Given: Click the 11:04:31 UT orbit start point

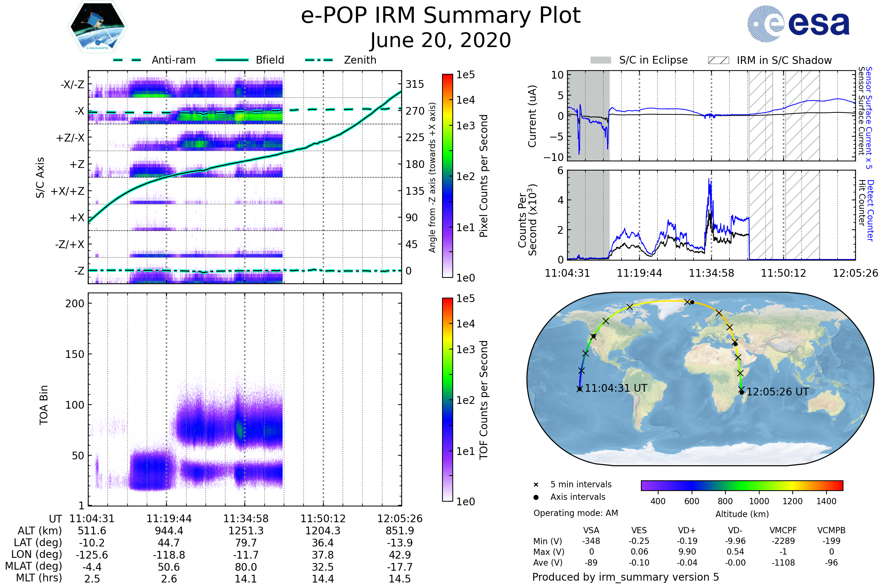Looking at the screenshot, I should point(580,389).
